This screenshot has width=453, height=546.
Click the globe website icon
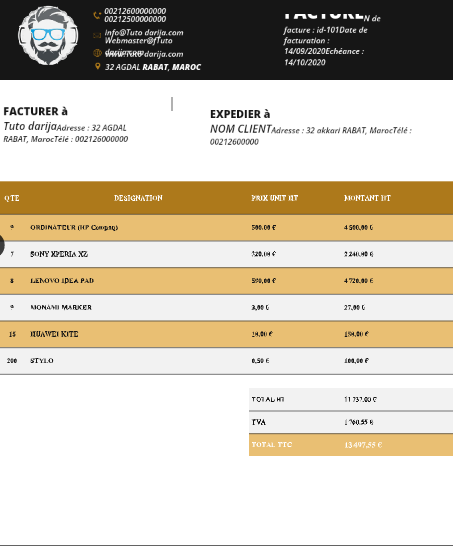click(x=97, y=53)
